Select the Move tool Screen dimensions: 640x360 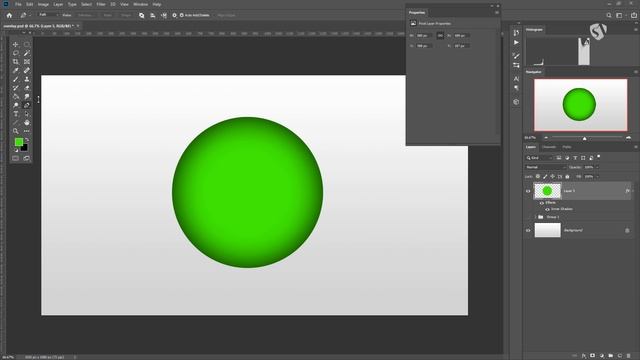(x=16, y=44)
